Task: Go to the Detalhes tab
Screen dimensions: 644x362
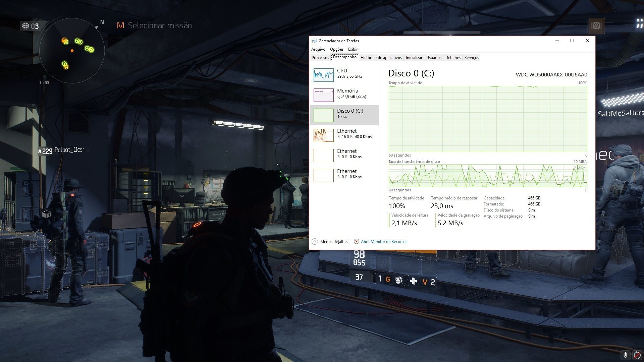Action: (453, 58)
